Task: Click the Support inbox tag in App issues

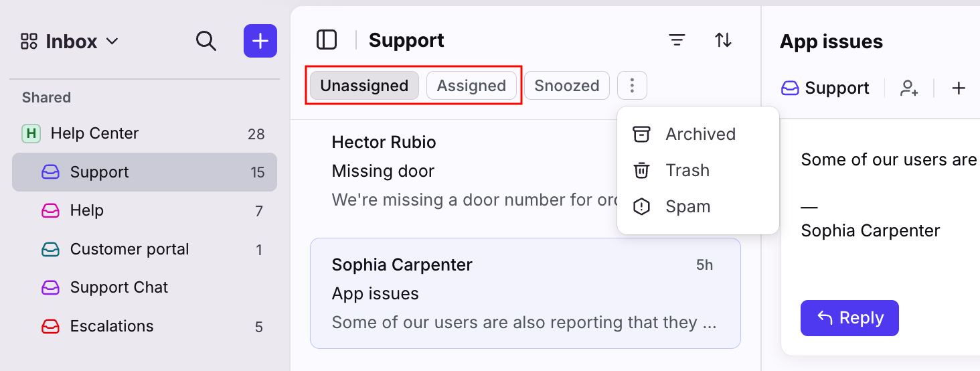Action: tap(825, 88)
